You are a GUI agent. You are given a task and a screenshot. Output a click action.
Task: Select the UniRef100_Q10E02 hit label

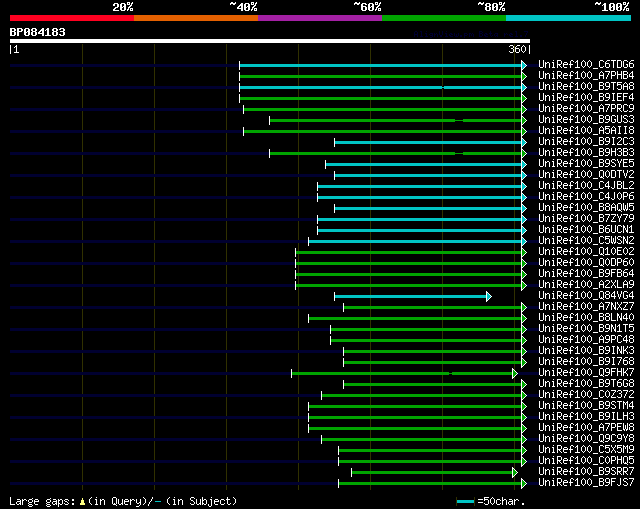click(x=586, y=252)
